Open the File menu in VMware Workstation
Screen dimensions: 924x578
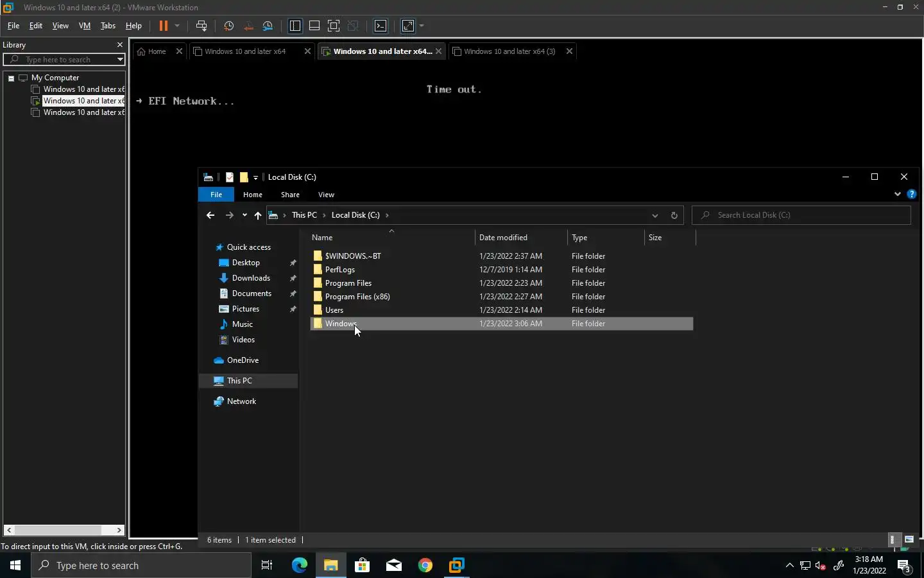click(13, 26)
